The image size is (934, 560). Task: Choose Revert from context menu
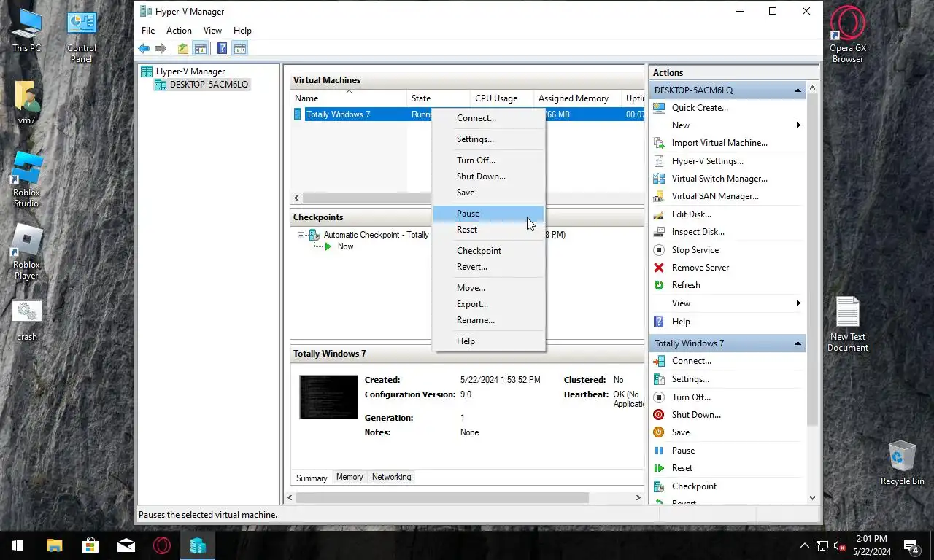489,267
